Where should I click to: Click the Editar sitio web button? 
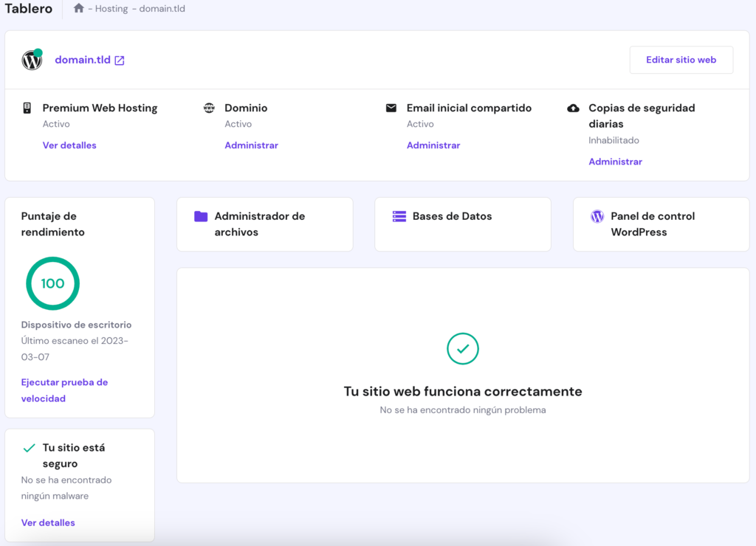point(681,60)
